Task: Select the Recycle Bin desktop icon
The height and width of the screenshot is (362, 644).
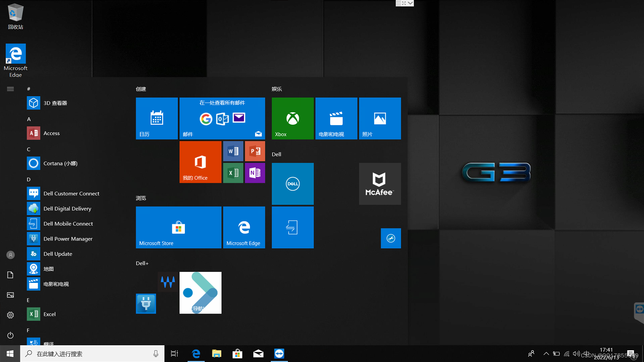Action: tap(15, 16)
